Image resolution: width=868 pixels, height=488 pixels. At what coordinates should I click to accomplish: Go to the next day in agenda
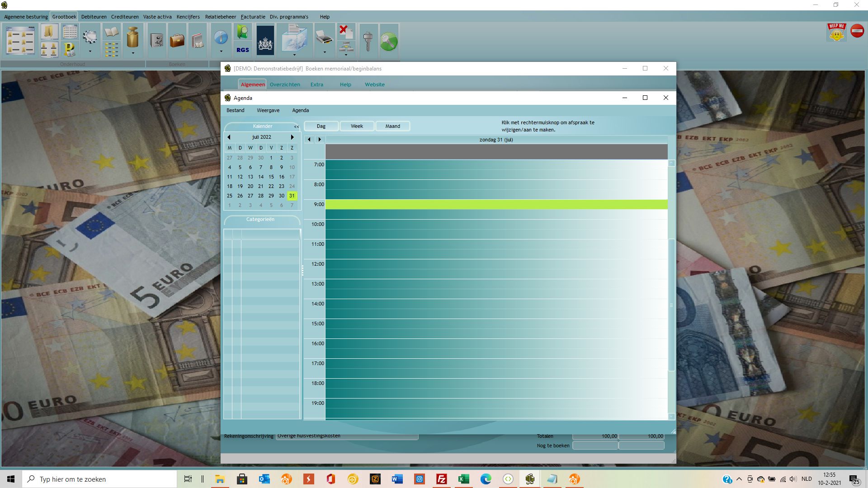(320, 139)
